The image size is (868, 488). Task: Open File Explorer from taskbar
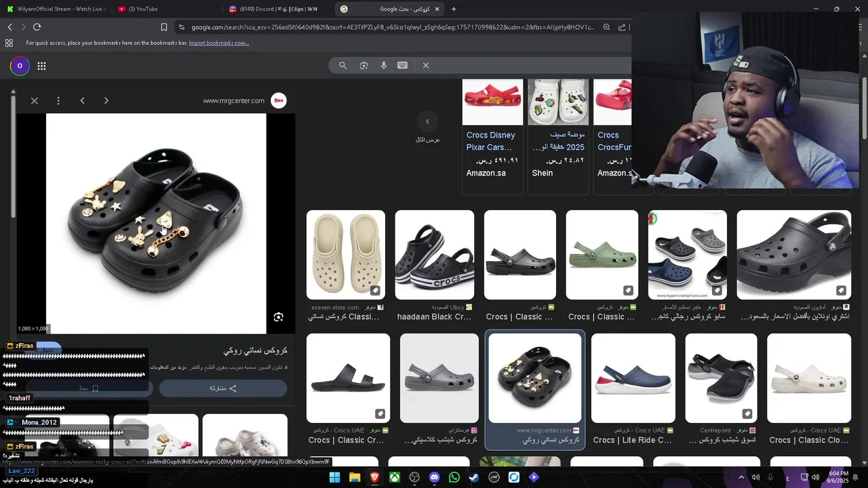pyautogui.click(x=355, y=478)
